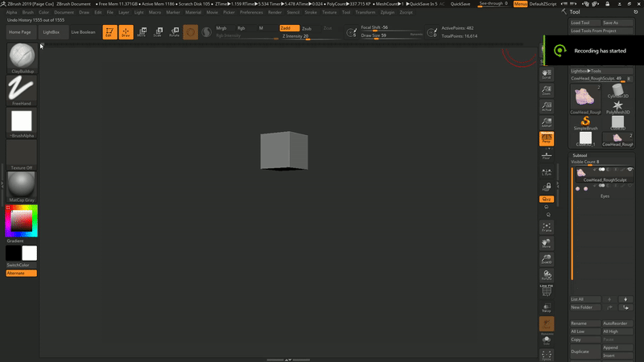644x362 pixels.
Task: Toggle eye visibility of CowHead_RoughSculpt subtool
Action: (x=630, y=170)
